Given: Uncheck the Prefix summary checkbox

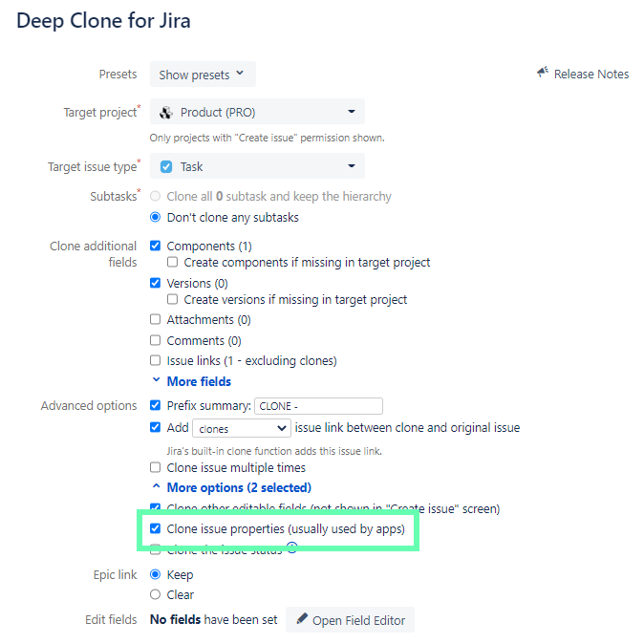Looking at the screenshot, I should click(155, 405).
